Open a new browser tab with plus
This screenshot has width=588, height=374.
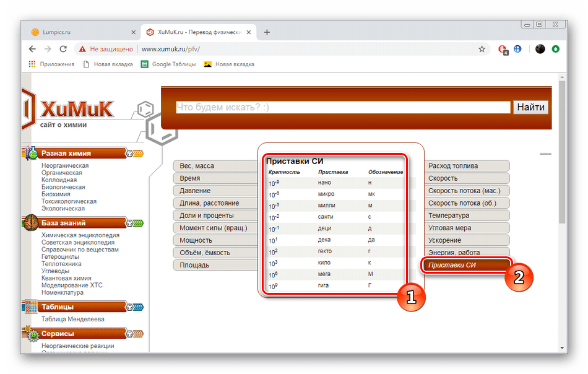tap(267, 32)
